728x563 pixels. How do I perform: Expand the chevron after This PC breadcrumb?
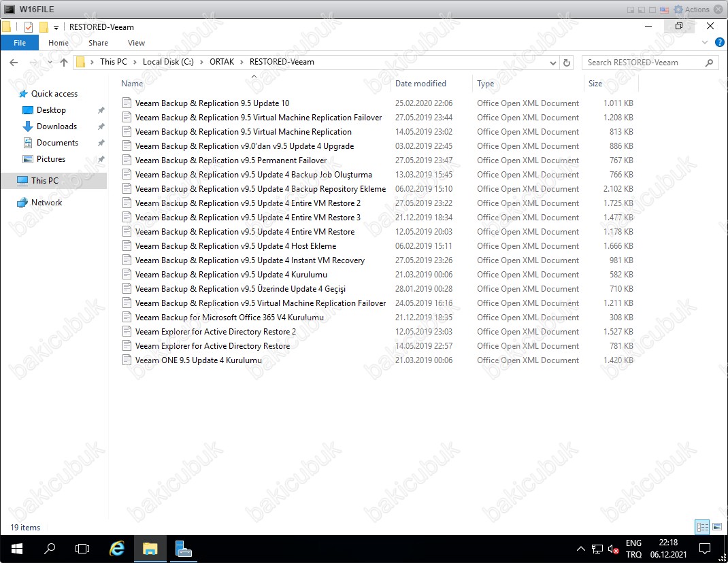point(135,62)
